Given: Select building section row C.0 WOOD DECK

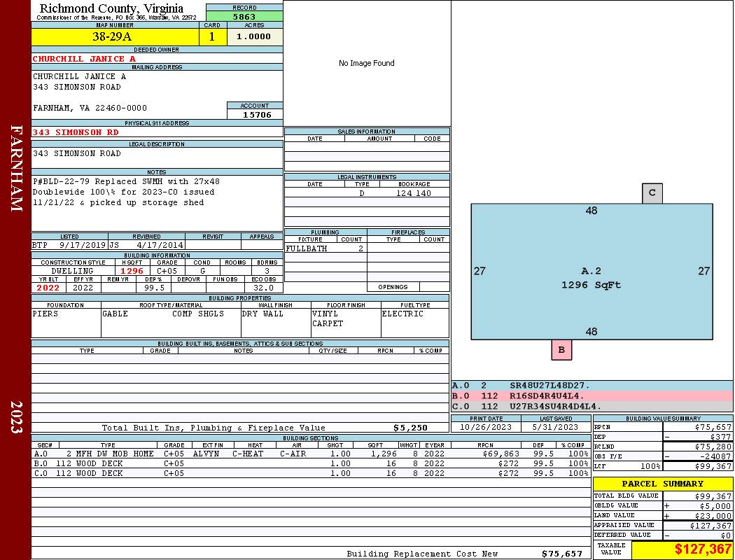Looking at the screenshot, I should (x=310, y=473).
